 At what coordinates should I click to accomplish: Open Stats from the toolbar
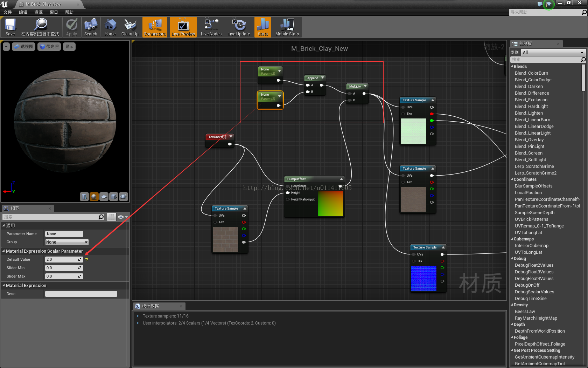262,27
